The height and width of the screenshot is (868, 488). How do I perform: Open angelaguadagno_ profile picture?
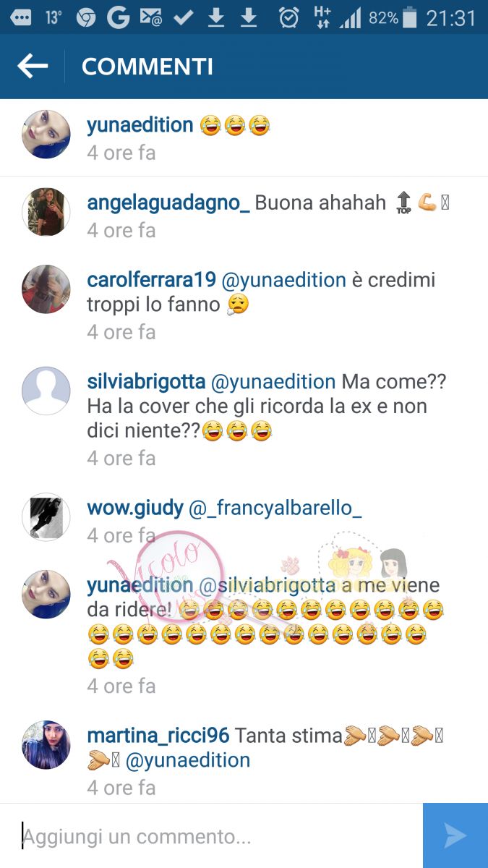tap(46, 212)
